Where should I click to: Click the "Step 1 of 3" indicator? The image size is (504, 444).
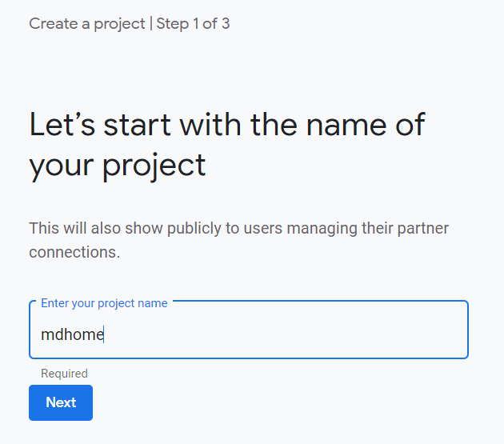click(193, 23)
